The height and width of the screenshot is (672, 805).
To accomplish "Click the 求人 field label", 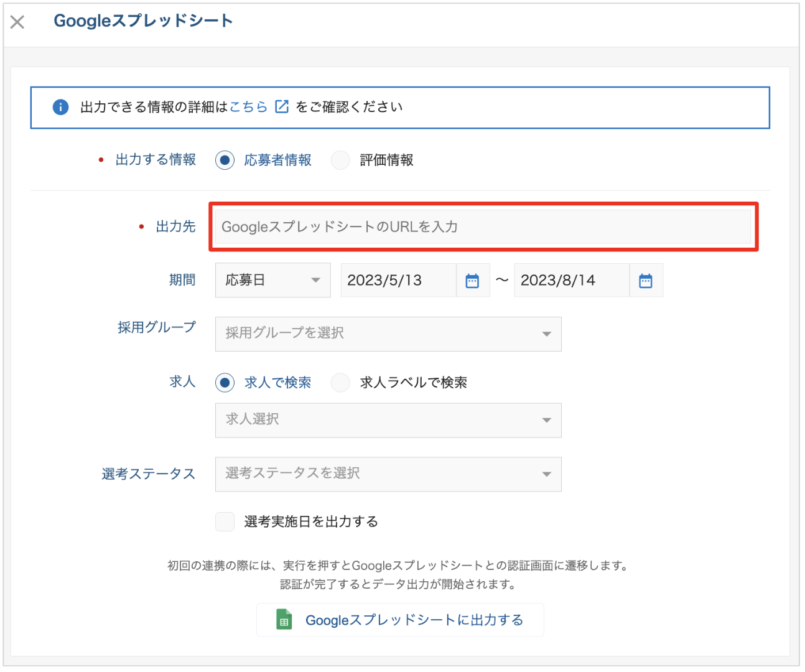I will pos(182,381).
